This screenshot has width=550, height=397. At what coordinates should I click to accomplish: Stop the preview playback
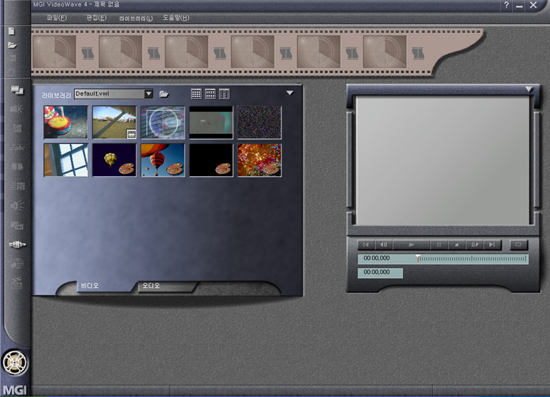click(457, 244)
